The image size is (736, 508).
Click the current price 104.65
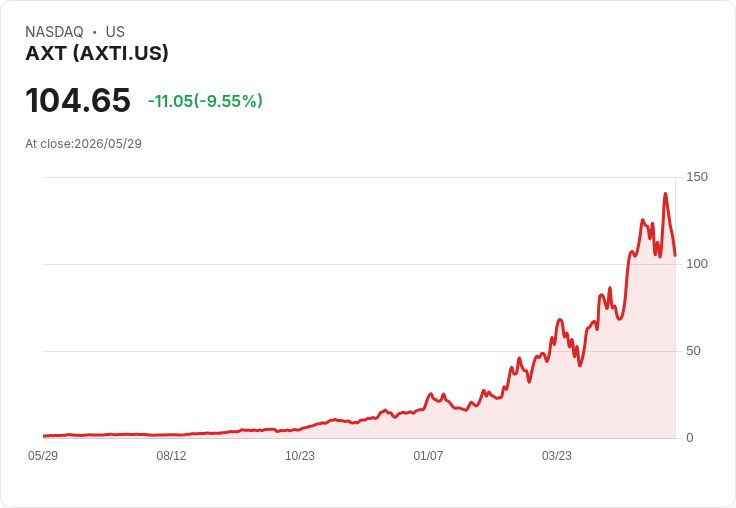pyautogui.click(x=78, y=100)
